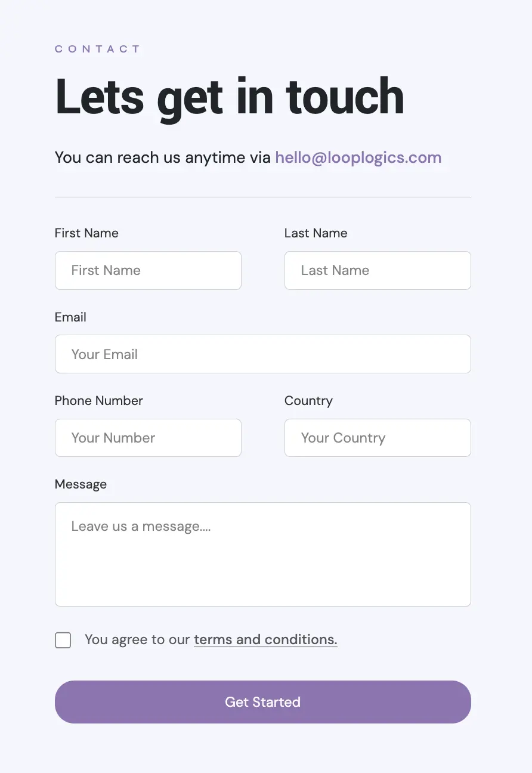Open the terms and conditions link

coord(265,639)
